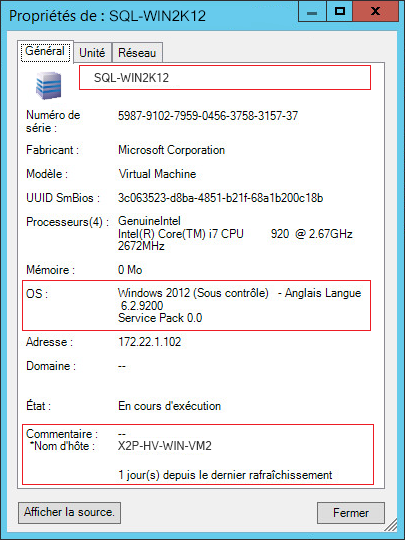
Task: Select the IP address 172.22.1.102
Action: (x=149, y=342)
